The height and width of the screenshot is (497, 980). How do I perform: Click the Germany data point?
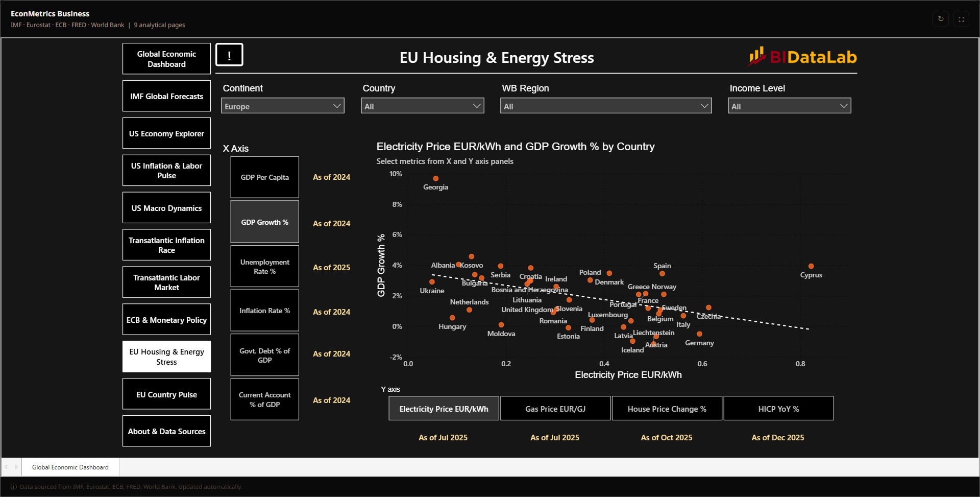(x=699, y=334)
